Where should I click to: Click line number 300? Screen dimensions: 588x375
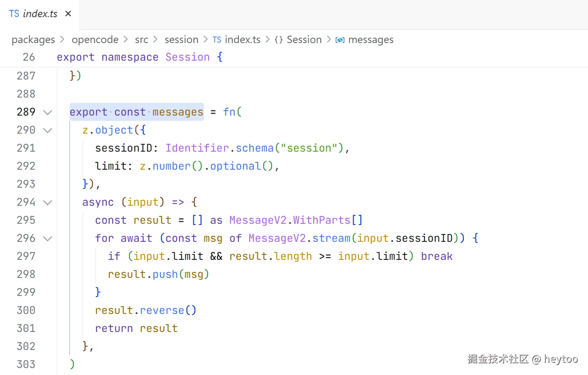26,310
